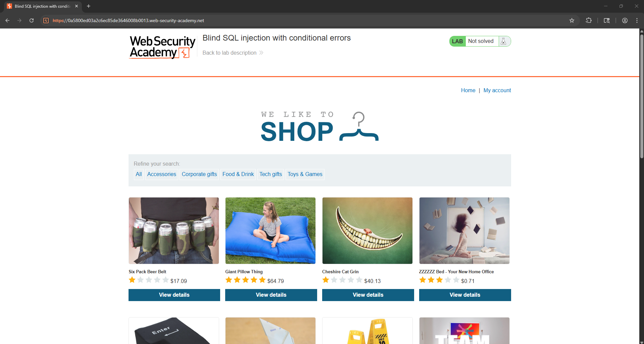Reload the page with refresh icon
Image resolution: width=644 pixels, height=344 pixels.
(32, 20)
